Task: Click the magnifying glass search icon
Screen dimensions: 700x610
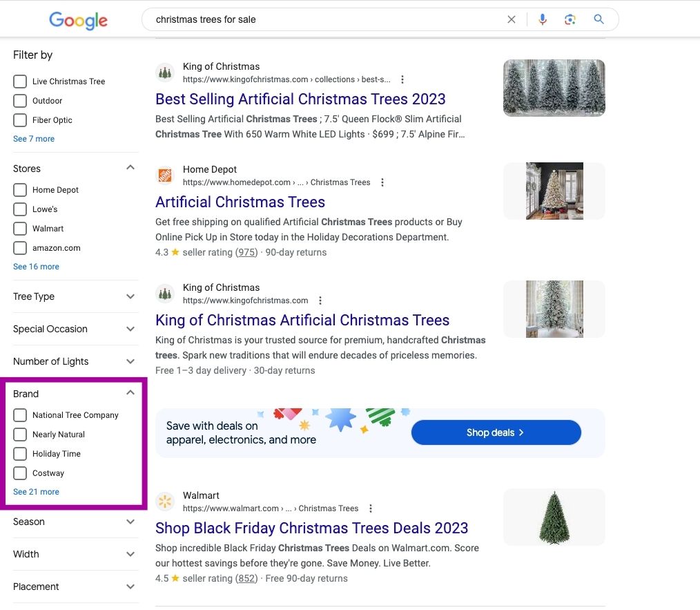Action: pyautogui.click(x=598, y=19)
